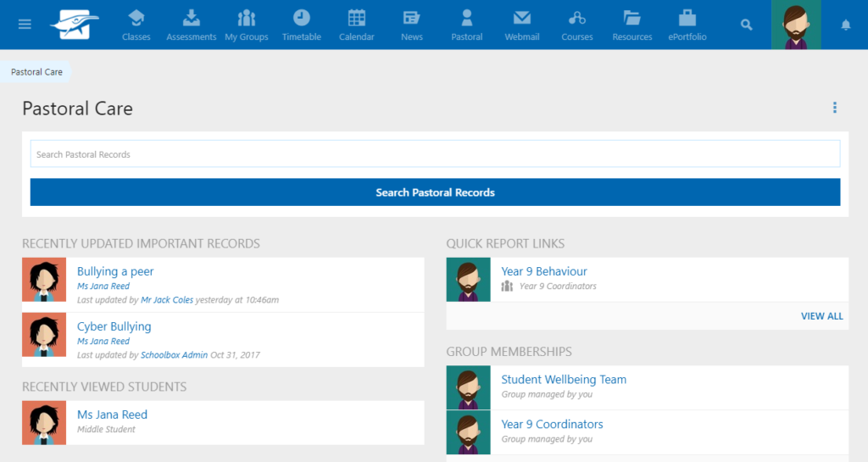Open the ePortfolio briefcase icon
The image size is (868, 462).
pyautogui.click(x=687, y=25)
